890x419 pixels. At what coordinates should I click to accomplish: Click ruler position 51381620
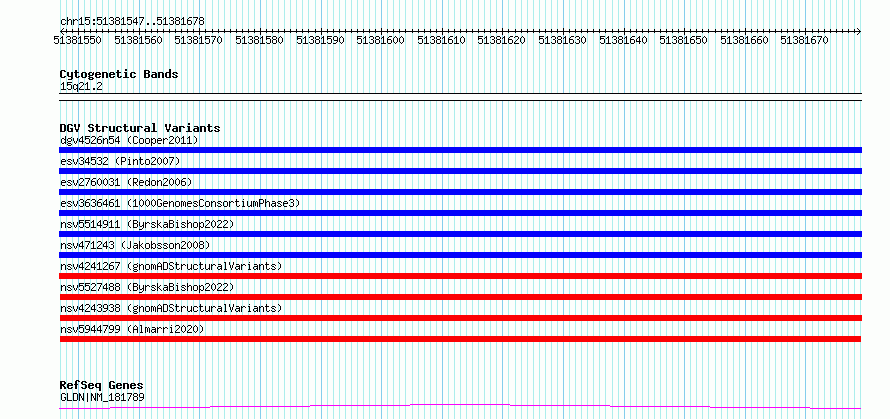click(x=502, y=40)
